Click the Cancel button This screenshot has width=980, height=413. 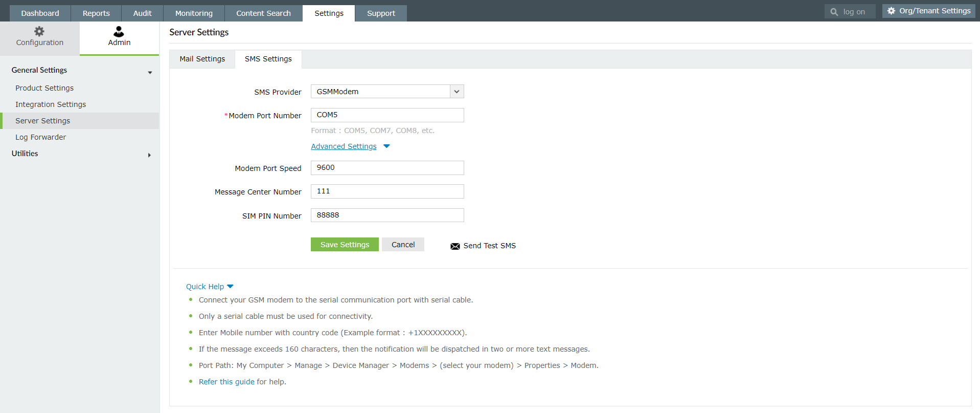(403, 245)
